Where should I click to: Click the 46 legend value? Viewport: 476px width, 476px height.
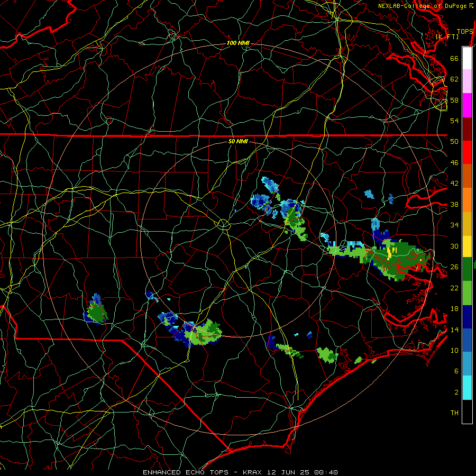454,162
